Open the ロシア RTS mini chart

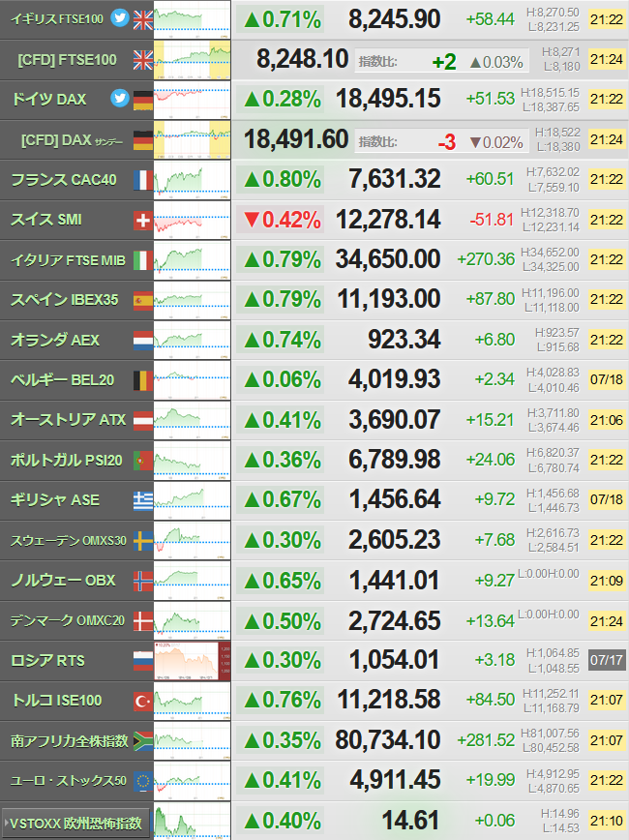click(193, 661)
